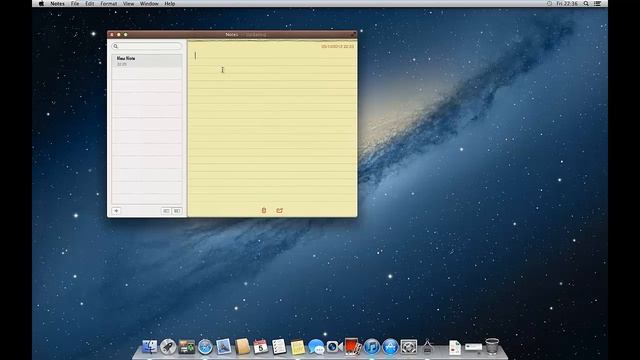Open Messages from the Dock
Image resolution: width=640 pixels, height=360 pixels.
(x=316, y=347)
